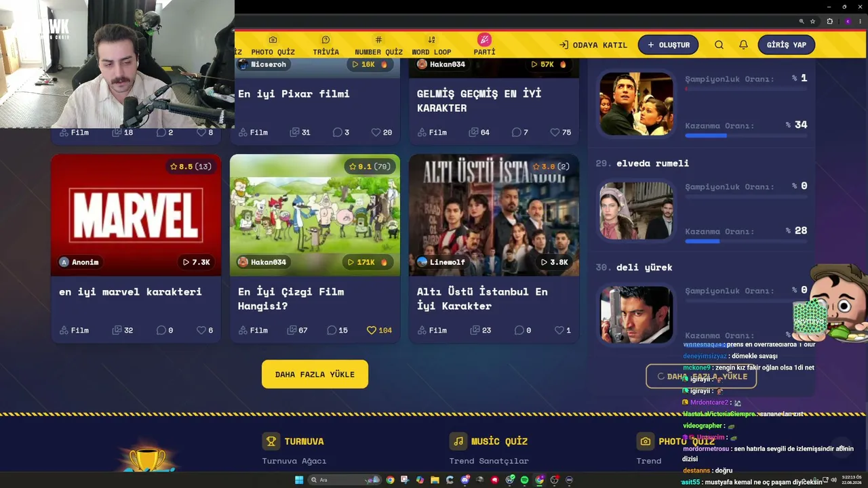Viewport: 868px width, 488px height.
Task: Click the 32 options count on Marvel card
Action: pos(123,330)
